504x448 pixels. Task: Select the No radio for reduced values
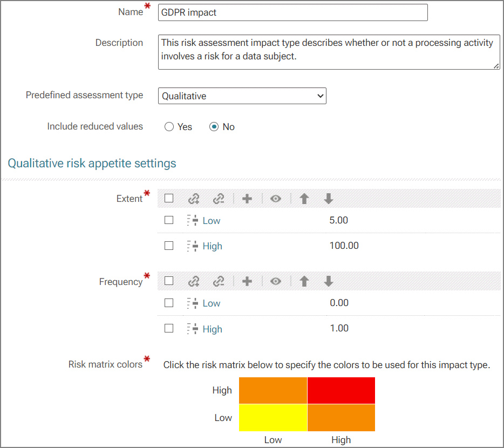(214, 127)
